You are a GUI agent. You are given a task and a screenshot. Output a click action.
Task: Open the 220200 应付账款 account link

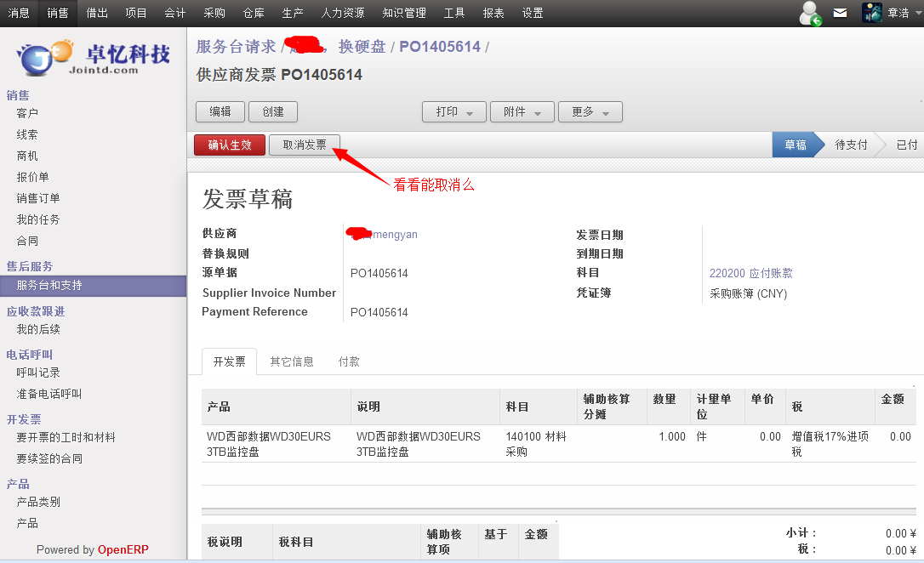click(750, 273)
